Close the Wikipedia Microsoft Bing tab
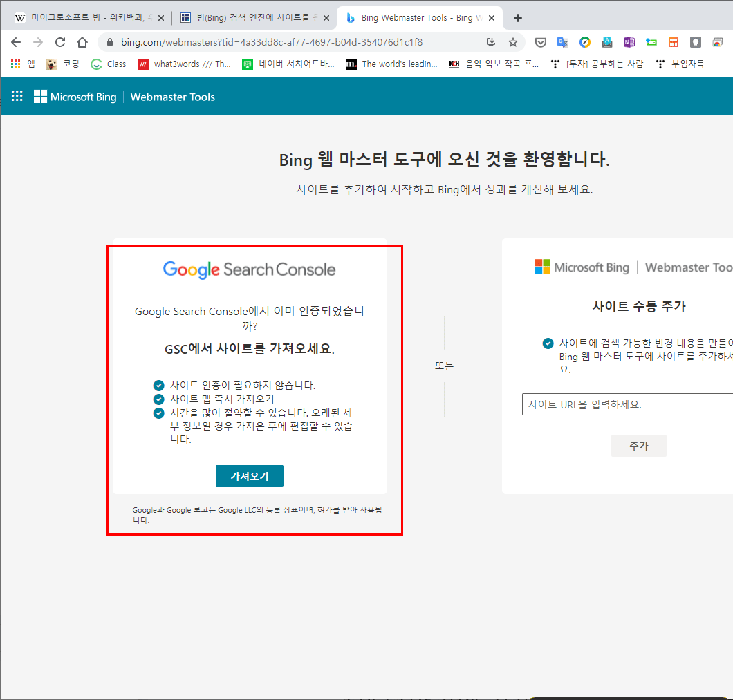 (x=161, y=18)
